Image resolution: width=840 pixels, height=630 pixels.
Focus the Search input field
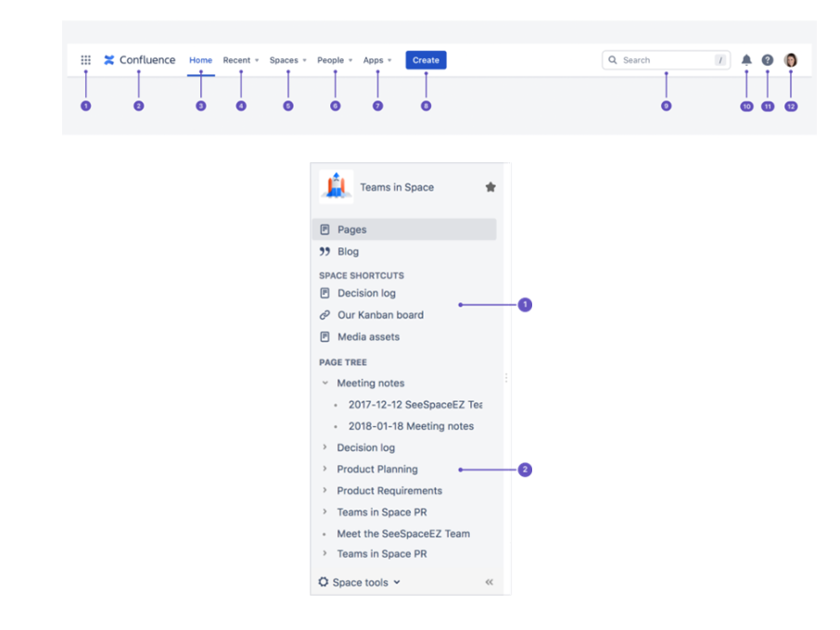click(x=666, y=60)
